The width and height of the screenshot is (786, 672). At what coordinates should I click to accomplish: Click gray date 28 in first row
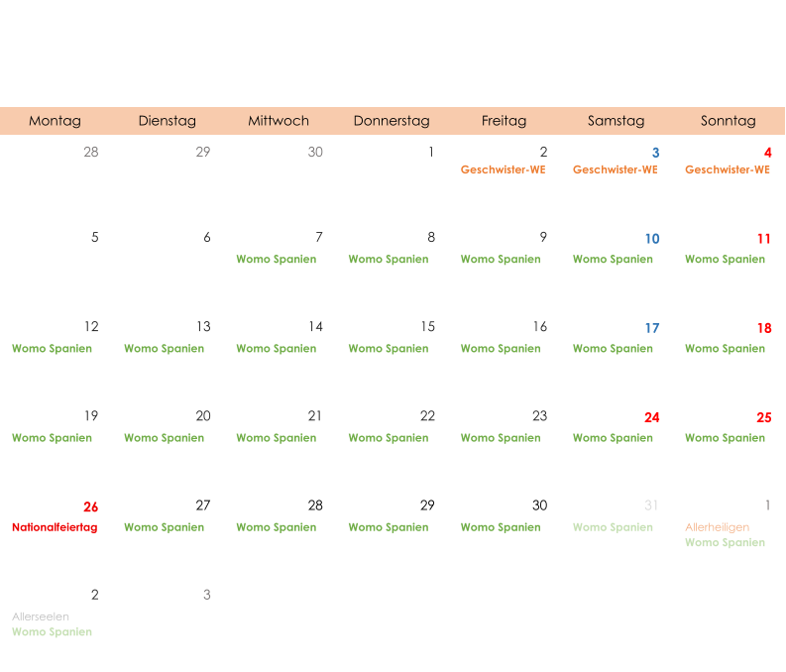[91, 152]
